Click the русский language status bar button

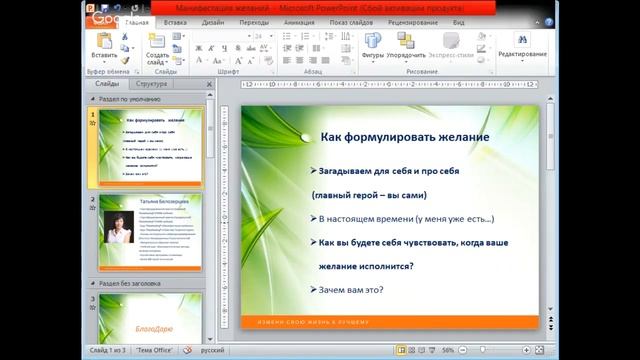click(212, 350)
